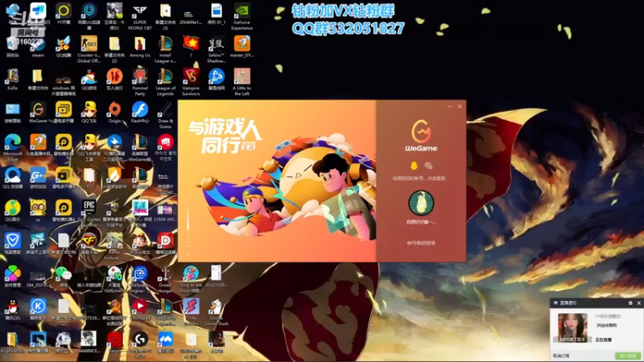Viewport: 644px width, 362px height.
Task: Open the Install League of Legends icon
Action: click(x=165, y=49)
